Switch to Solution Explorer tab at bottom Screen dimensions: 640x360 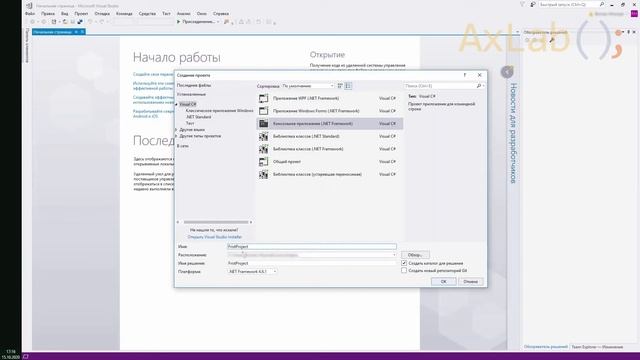(546, 347)
